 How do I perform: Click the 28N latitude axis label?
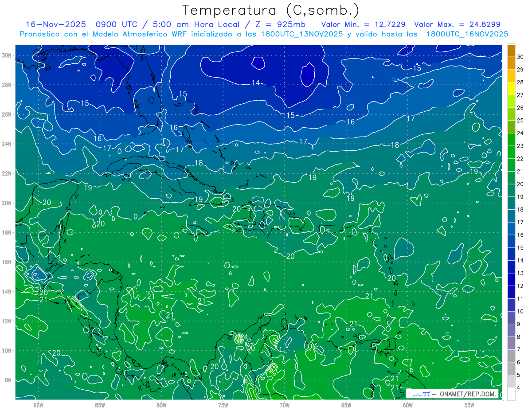7,85
